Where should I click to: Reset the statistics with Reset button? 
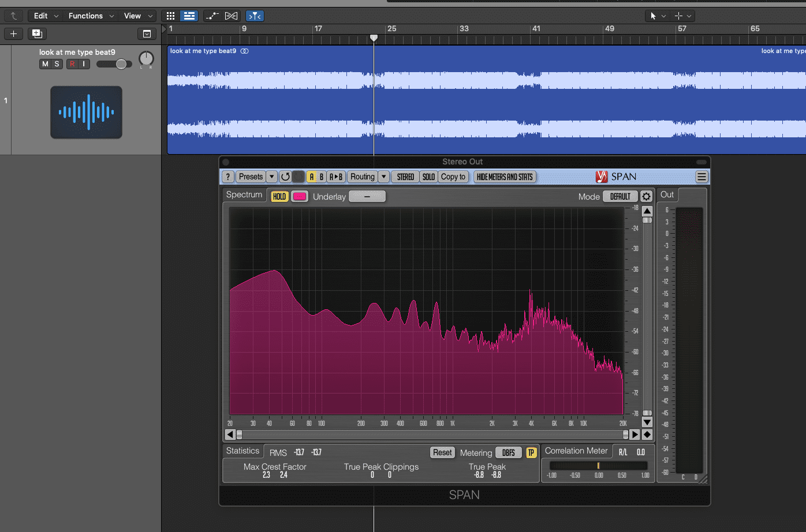point(442,452)
